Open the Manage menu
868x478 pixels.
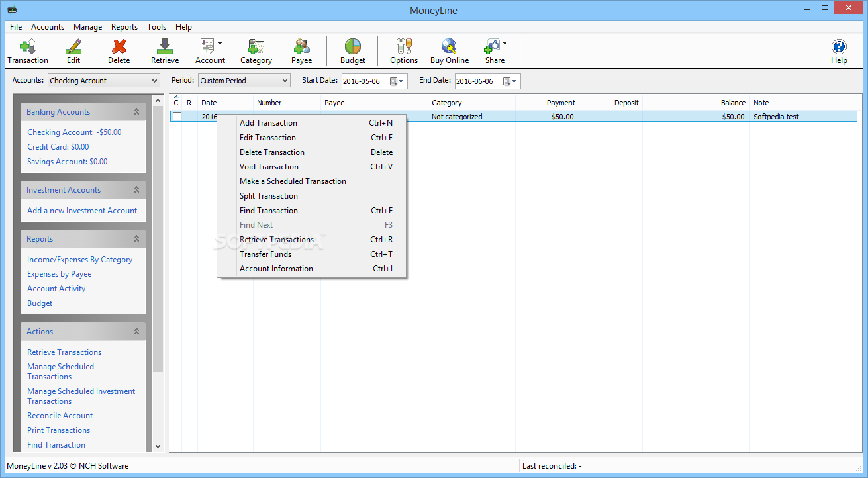coord(88,27)
